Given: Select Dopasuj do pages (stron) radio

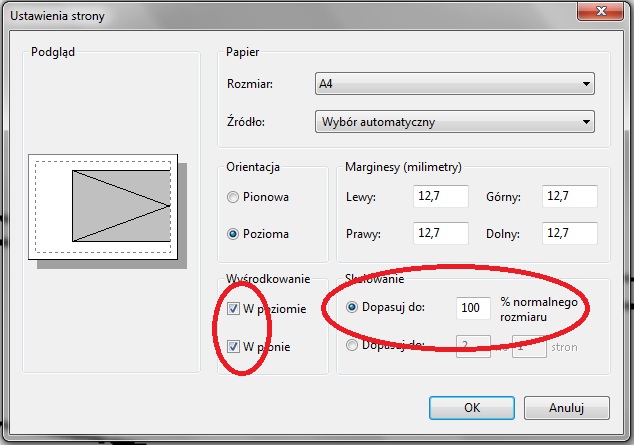Looking at the screenshot, I should click(x=352, y=345).
